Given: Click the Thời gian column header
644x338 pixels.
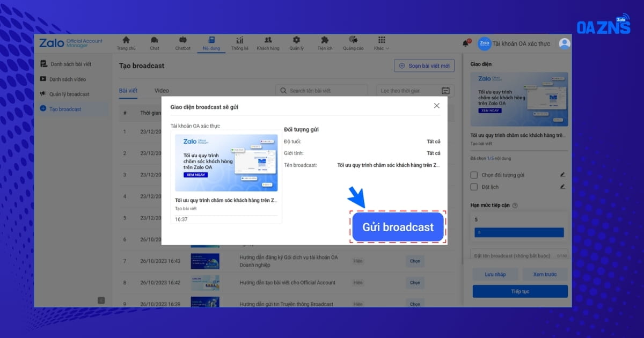Looking at the screenshot, I should (151, 113).
